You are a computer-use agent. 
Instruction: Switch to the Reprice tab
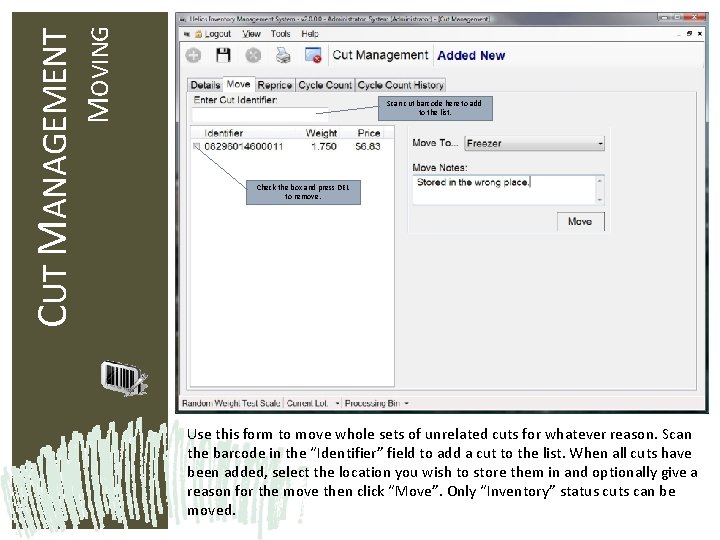point(275,85)
